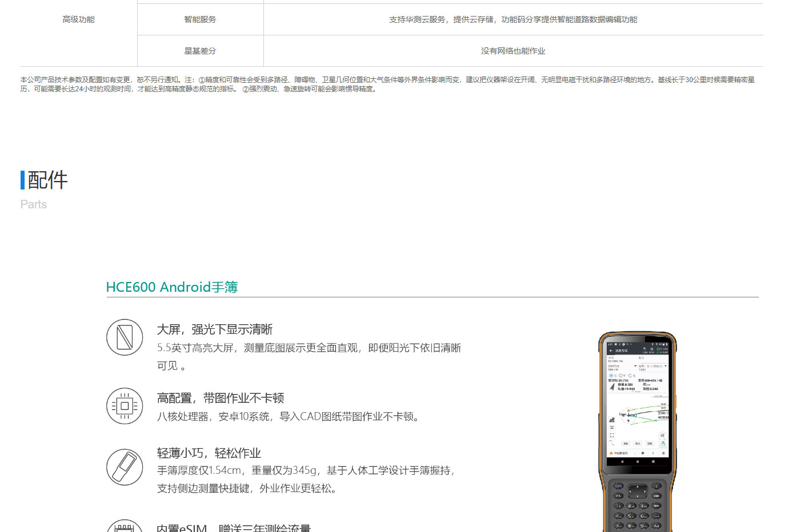
Task: Select the checked radio button on handheld screen
Action: pos(611,376)
